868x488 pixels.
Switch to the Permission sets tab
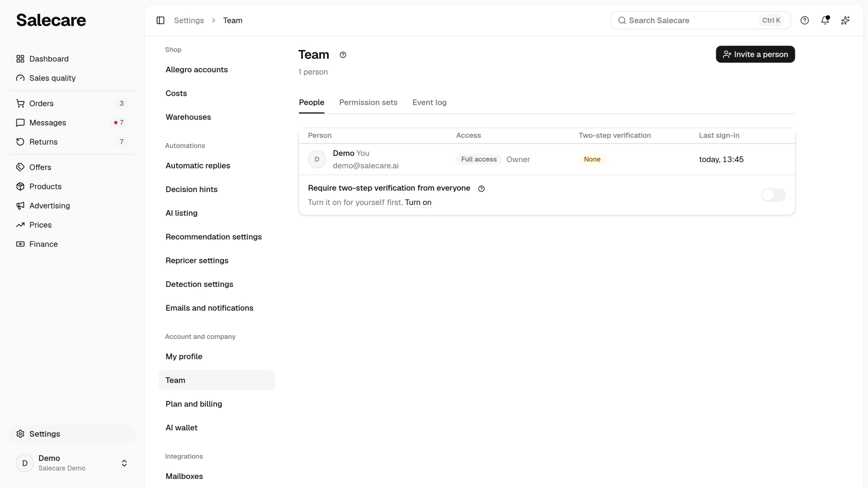pos(368,103)
